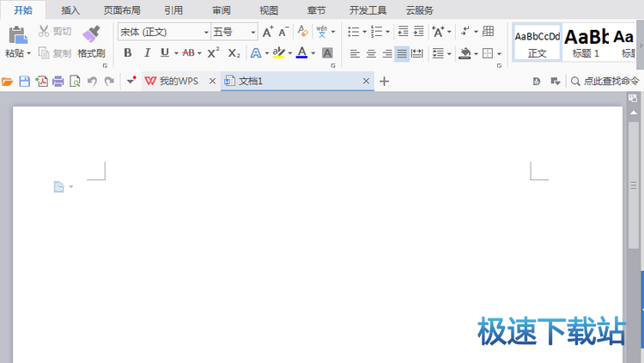
Task: Click the text effects outlined A icon
Action: [x=256, y=53]
